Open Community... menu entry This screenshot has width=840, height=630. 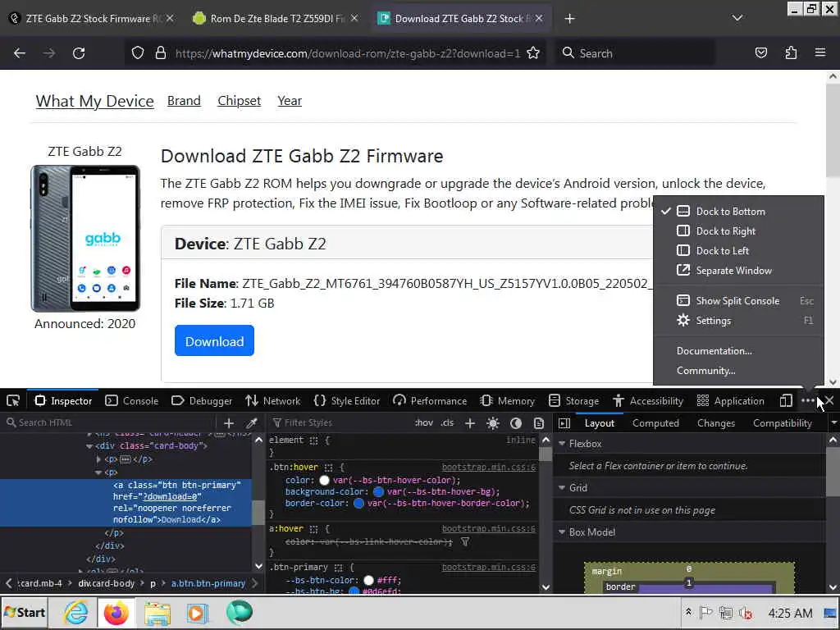pyautogui.click(x=738, y=371)
